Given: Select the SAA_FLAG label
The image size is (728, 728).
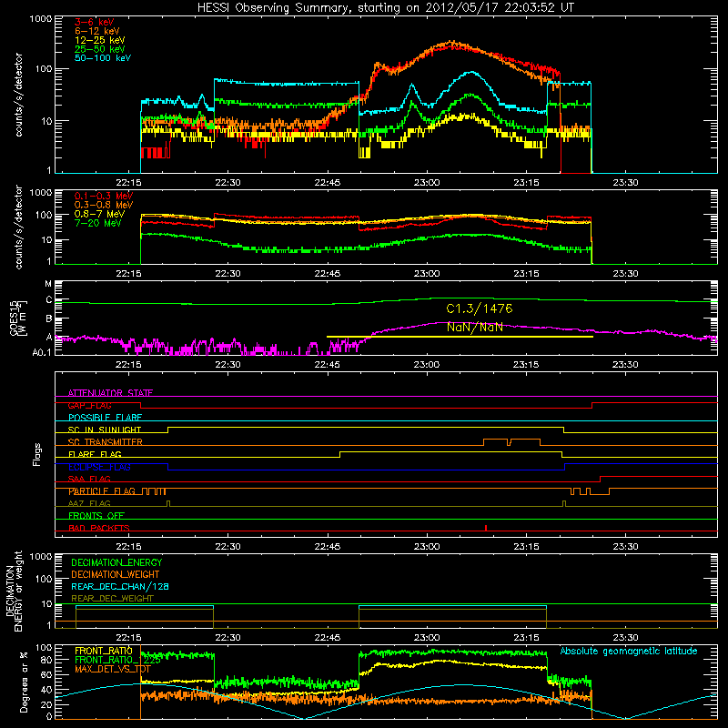Looking at the screenshot, I should tap(89, 479).
